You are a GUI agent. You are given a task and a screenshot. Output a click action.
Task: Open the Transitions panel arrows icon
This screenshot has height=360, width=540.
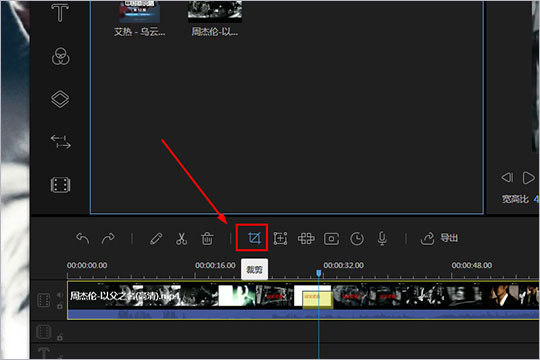[x=61, y=142]
